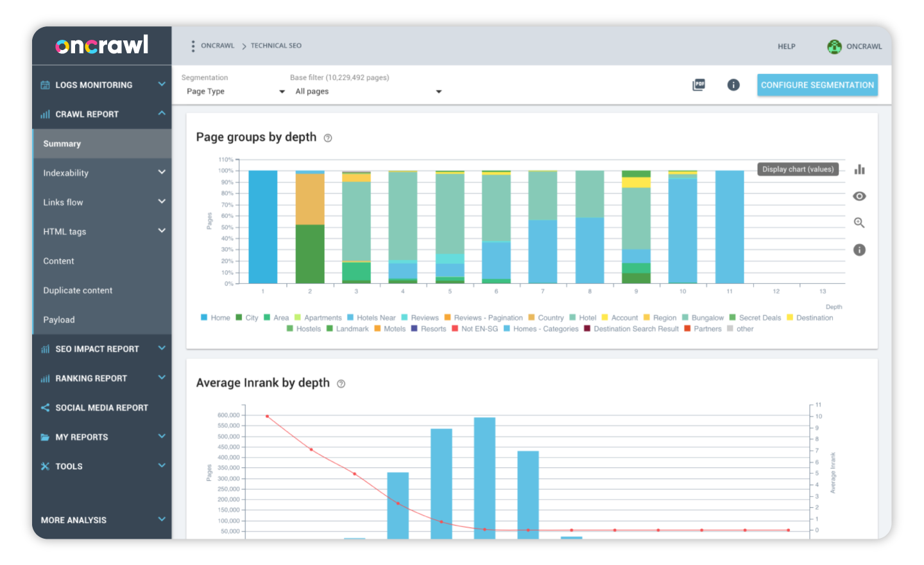Go to Technical SEO via the breadcrumb
The width and height of the screenshot is (924, 565).
(276, 46)
